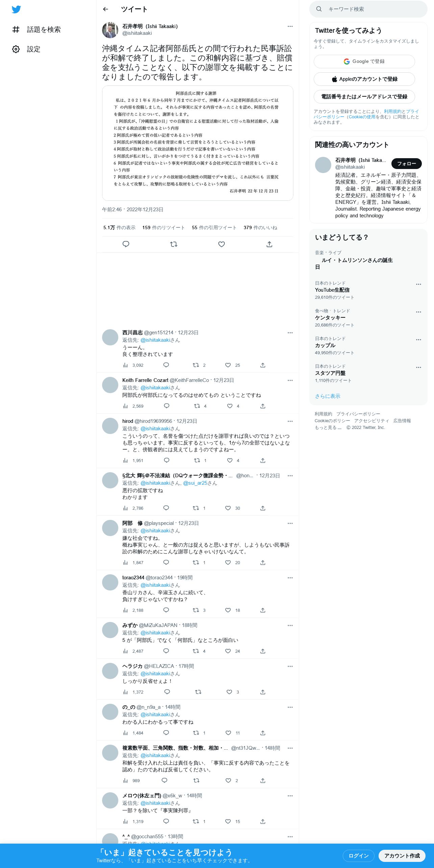Open more options on the main tweet

[x=290, y=26]
